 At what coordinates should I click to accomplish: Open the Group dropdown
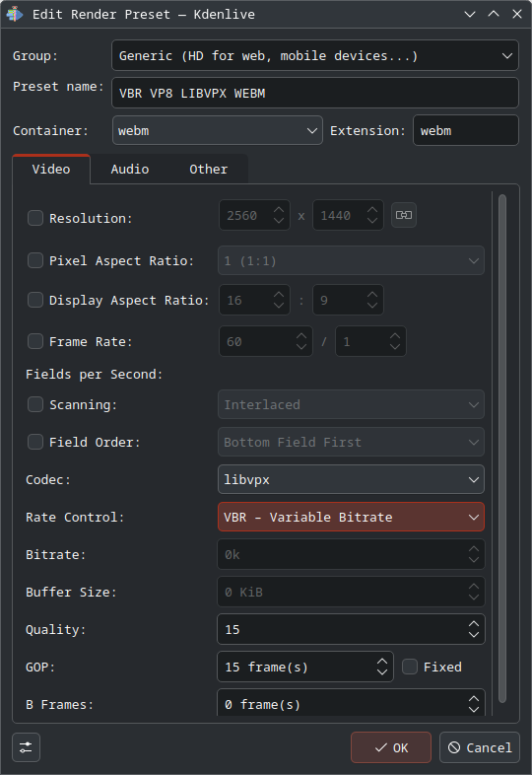point(315,55)
